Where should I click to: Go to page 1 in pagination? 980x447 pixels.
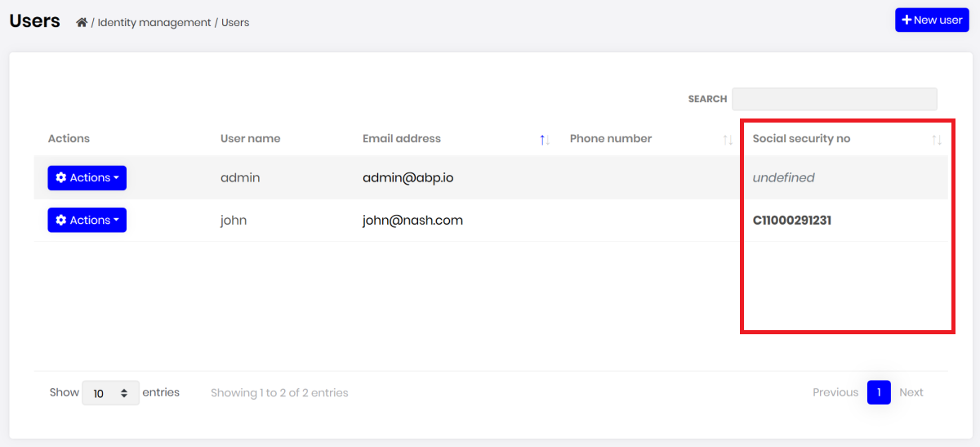[879, 393]
